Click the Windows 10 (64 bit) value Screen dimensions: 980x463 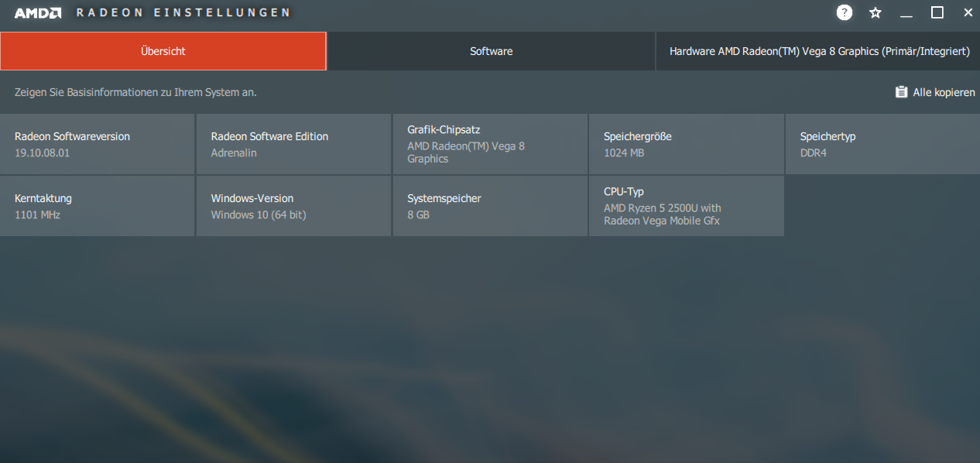pyautogui.click(x=259, y=214)
